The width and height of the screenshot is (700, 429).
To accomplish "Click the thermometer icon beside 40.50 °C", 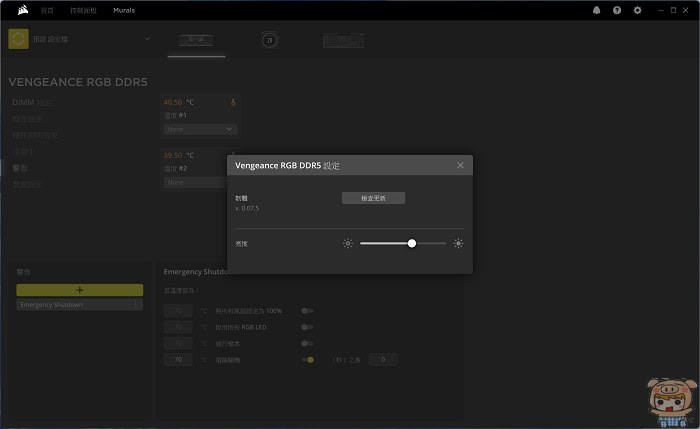I will pyautogui.click(x=233, y=102).
